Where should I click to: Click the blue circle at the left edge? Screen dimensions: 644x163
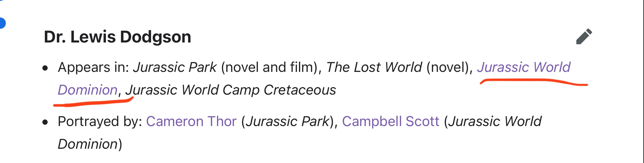(2, 23)
